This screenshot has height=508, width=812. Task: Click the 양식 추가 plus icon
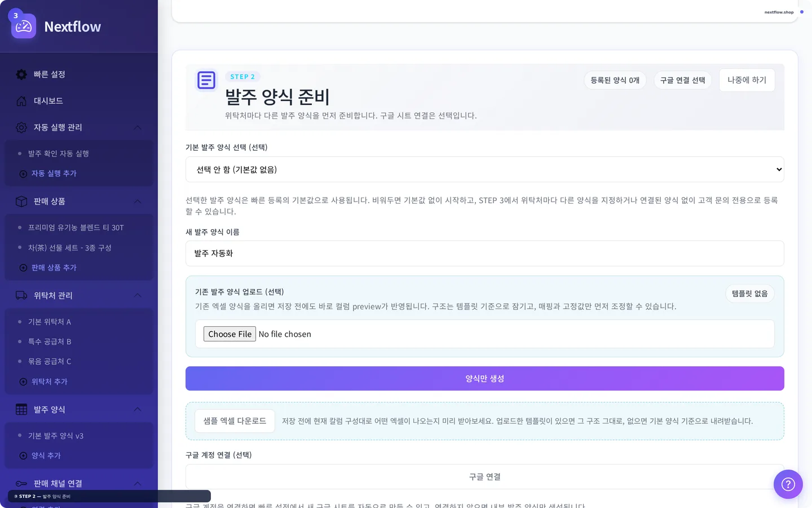23,456
